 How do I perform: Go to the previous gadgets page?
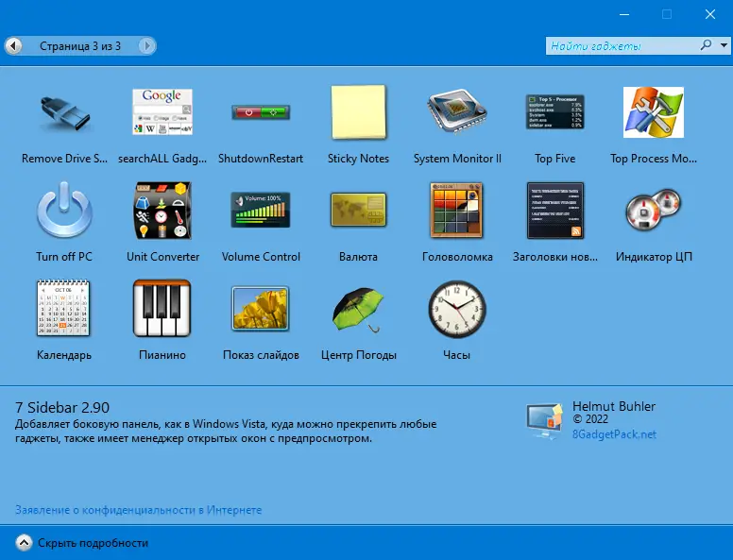pos(13,46)
